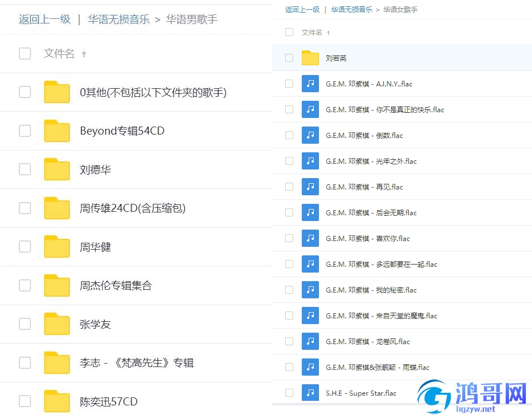Image resolution: width=532 pixels, height=418 pixels.
Task: Toggle select-all checkbox in 华语男歌手 list
Action: click(25, 53)
